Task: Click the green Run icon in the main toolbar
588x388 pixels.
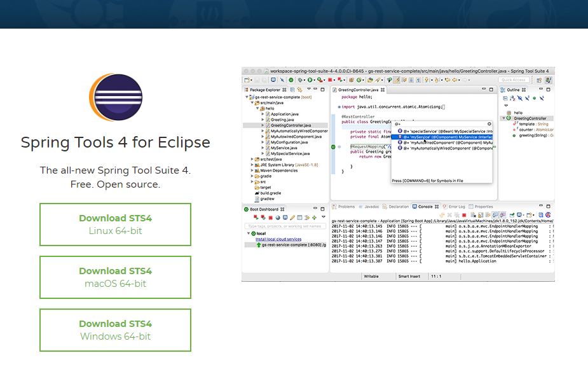Action: pos(310,80)
